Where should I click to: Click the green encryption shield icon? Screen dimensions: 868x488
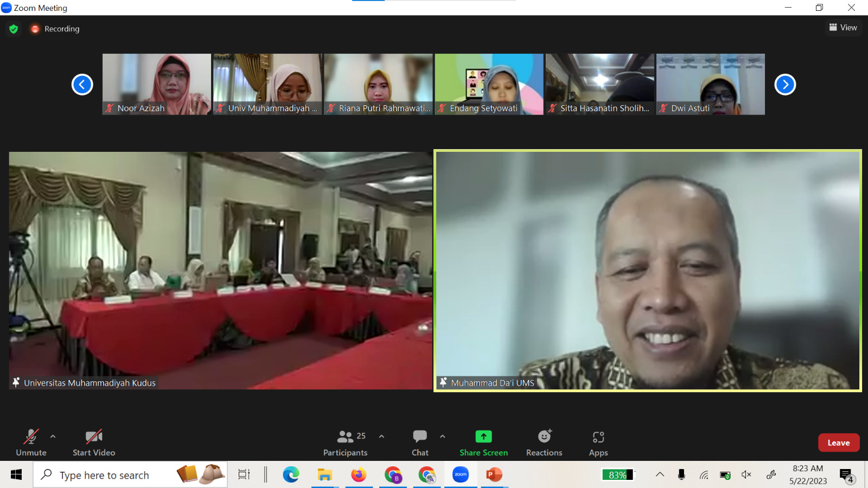coord(14,29)
